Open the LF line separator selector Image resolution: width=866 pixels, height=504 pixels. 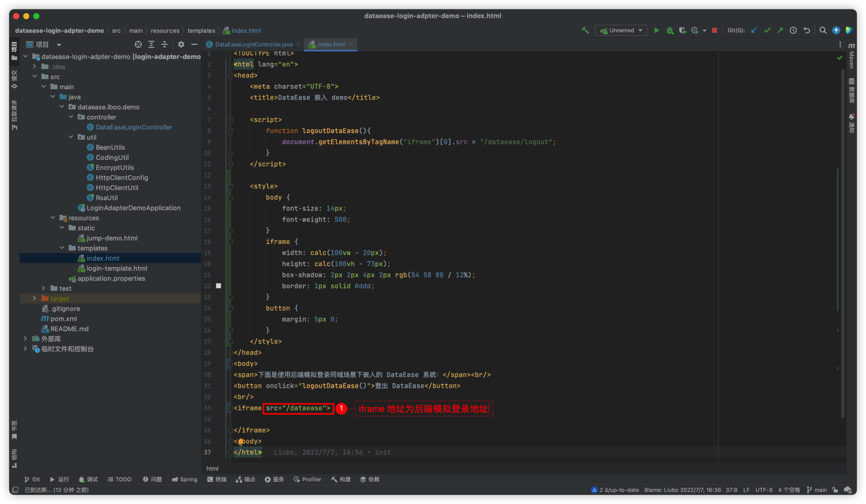[x=746, y=490]
